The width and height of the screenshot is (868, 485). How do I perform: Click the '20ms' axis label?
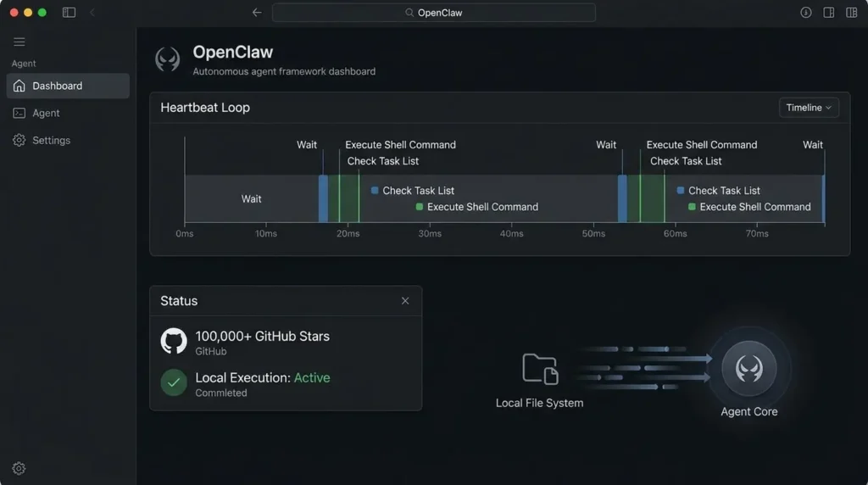tap(348, 234)
